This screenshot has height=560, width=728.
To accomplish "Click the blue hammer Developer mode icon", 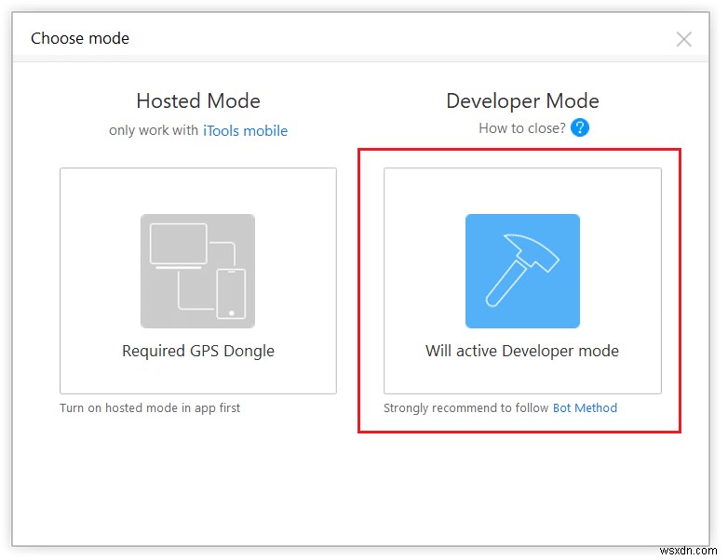I will click(x=522, y=271).
